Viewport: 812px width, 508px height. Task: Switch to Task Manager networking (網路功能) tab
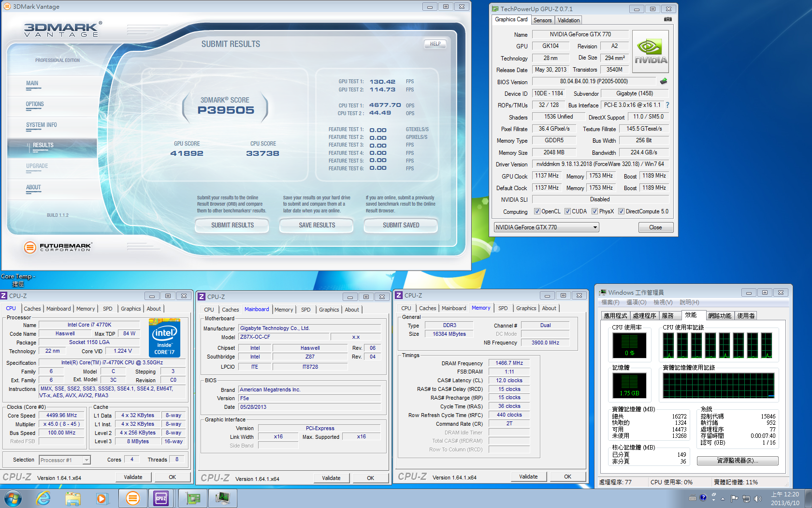(x=720, y=315)
